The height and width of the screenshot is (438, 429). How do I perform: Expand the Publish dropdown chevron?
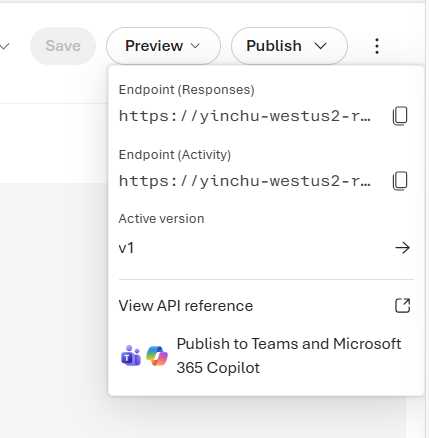tap(320, 46)
